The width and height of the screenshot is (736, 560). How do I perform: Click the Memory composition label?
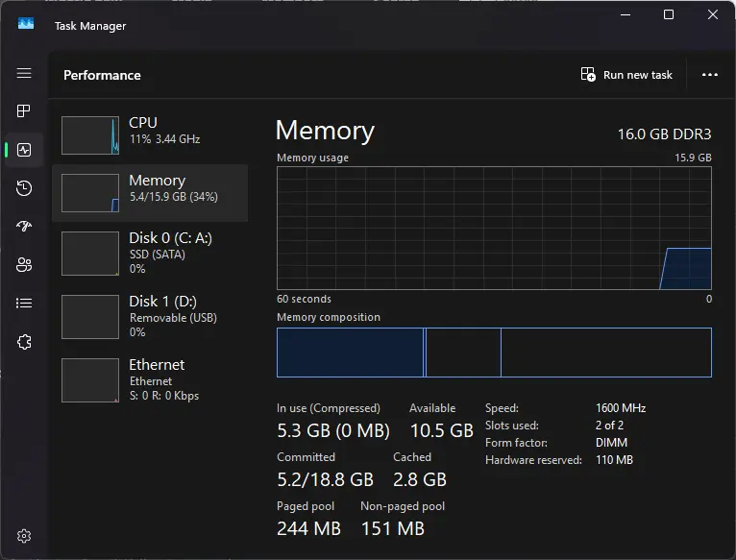329,317
